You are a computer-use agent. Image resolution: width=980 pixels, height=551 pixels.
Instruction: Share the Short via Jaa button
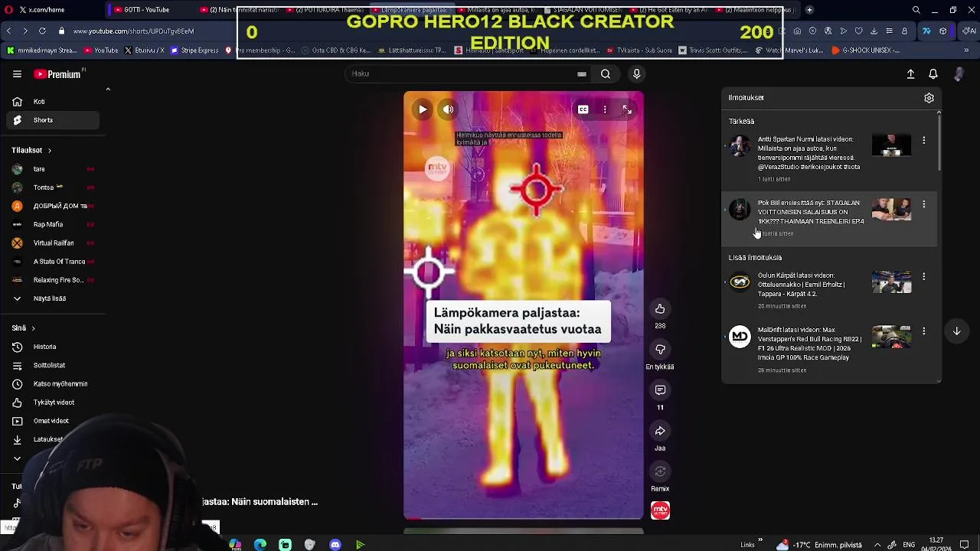click(660, 431)
